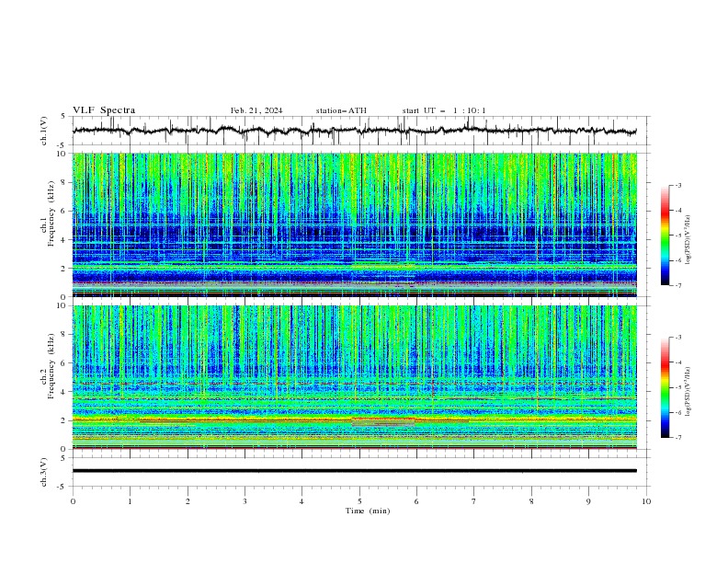
Task: Click the 'Time (min)' axis label
Action: [368, 511]
